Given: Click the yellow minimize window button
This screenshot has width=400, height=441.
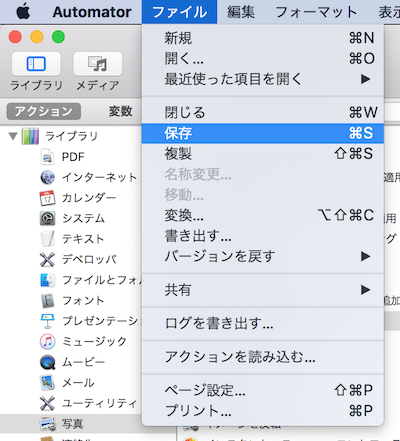Looking at the screenshot, I should coord(37,37).
